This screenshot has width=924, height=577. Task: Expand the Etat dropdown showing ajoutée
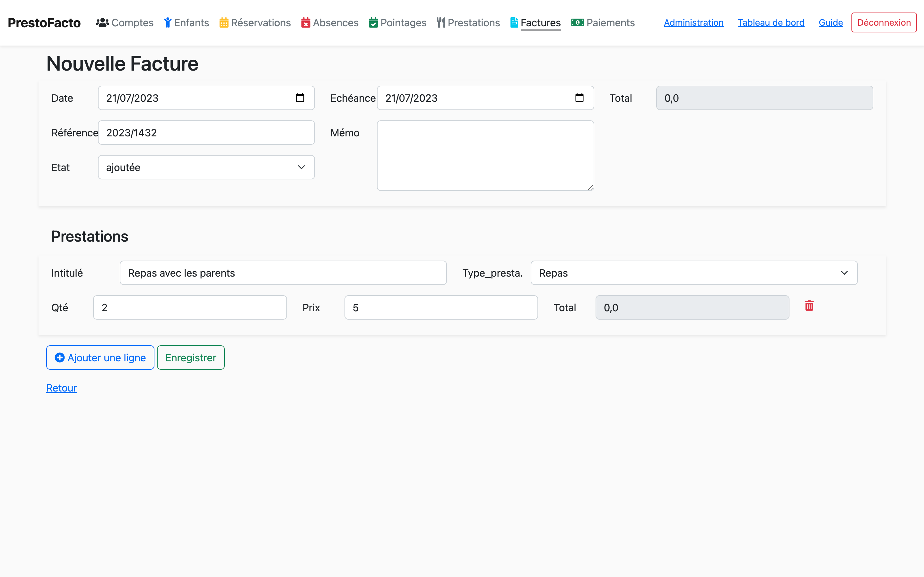206,167
